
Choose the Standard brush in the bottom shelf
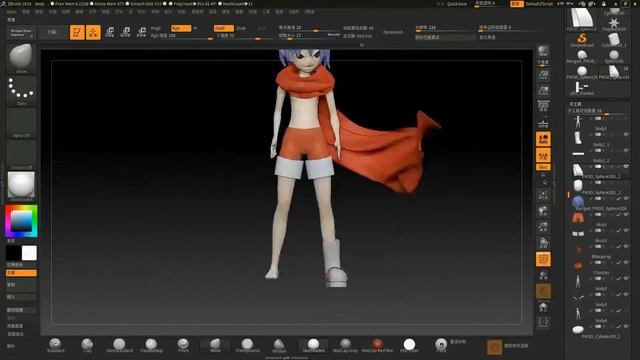click(55, 345)
